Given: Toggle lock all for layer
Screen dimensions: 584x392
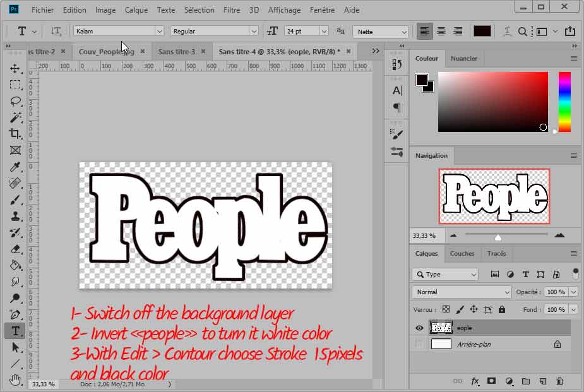Looking at the screenshot, I should click(502, 309).
